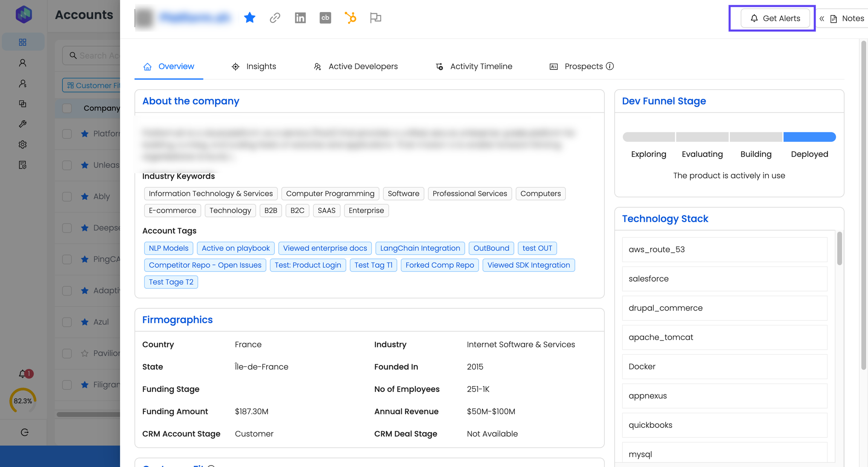Toggle the select-all Company checkbox

click(67, 108)
